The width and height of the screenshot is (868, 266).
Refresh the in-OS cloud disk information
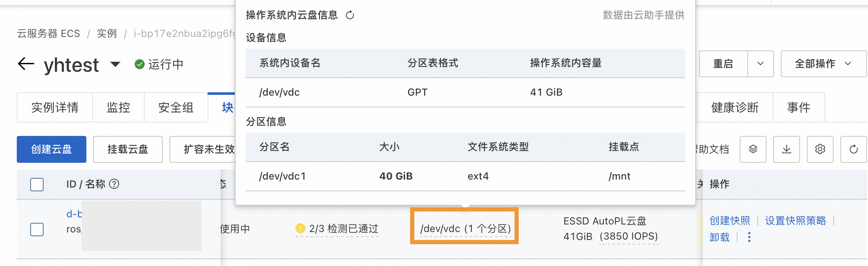pyautogui.click(x=350, y=16)
